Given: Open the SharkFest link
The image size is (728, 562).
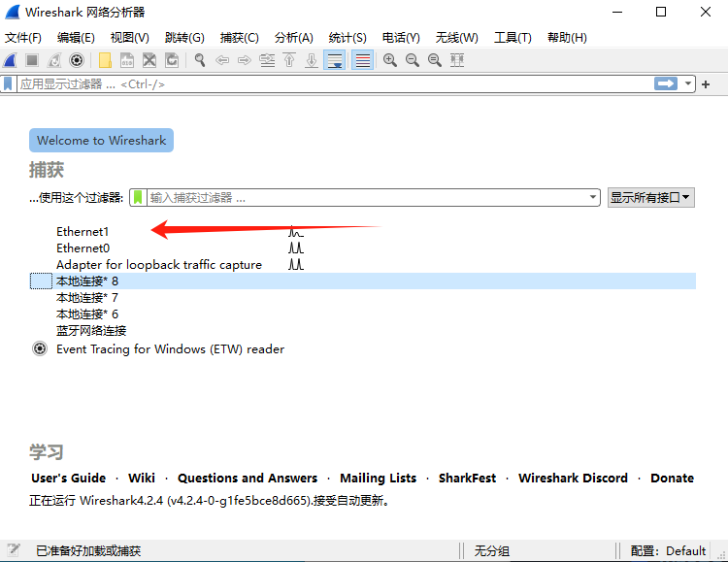Looking at the screenshot, I should pos(467,478).
